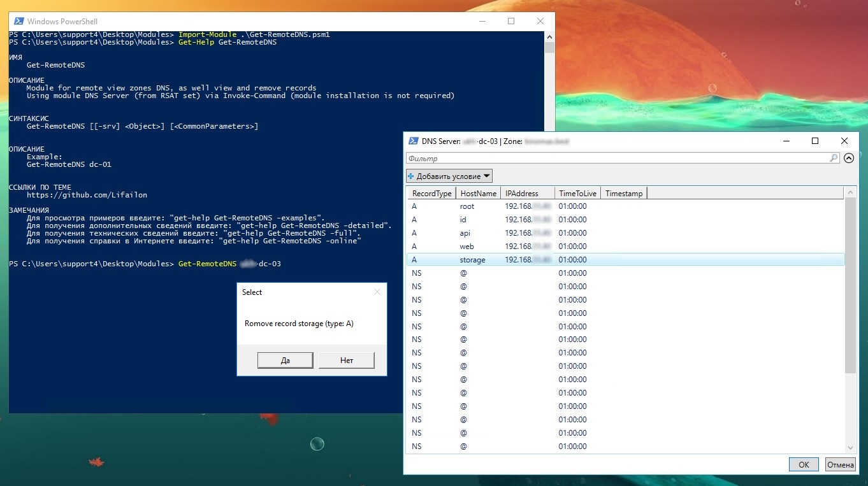Maximize the DNS Server window

(x=815, y=141)
